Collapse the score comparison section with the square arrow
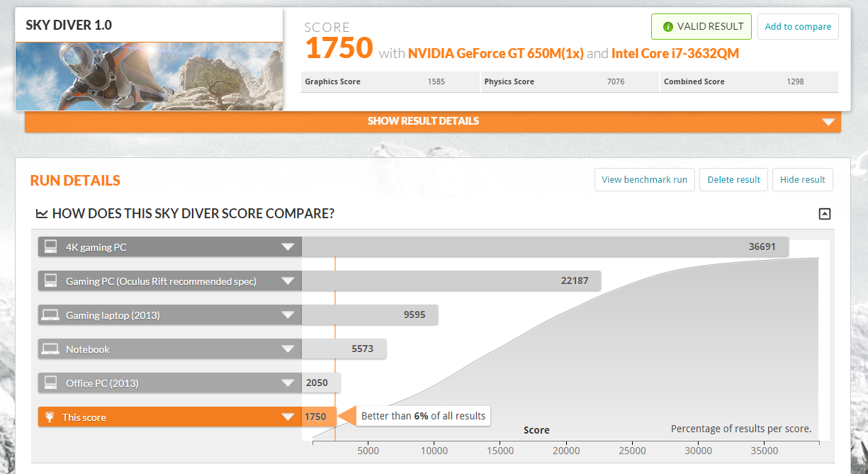868x474 pixels. point(824,213)
